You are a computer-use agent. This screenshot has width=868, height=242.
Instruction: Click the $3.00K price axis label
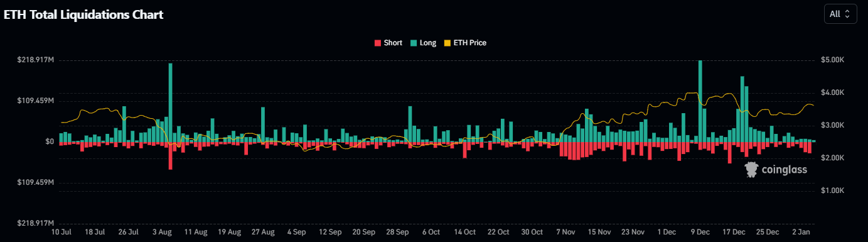(832, 125)
